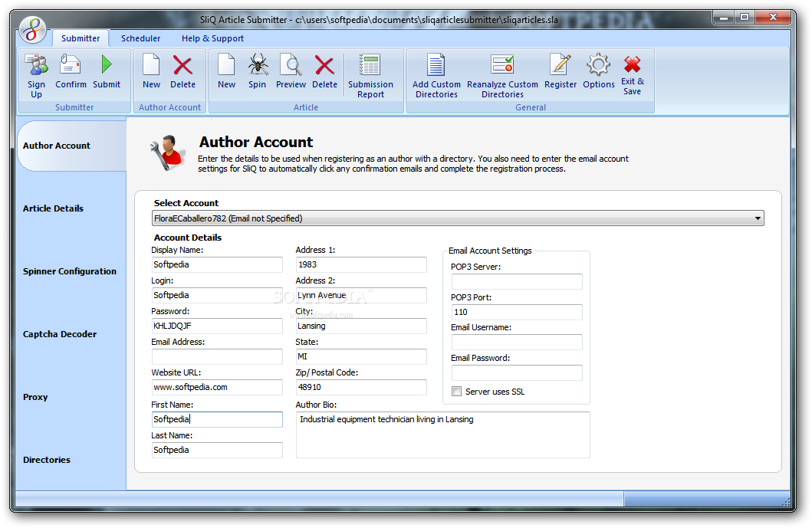Click the POP3 Server field
This screenshot has width=812, height=528.
[517, 281]
